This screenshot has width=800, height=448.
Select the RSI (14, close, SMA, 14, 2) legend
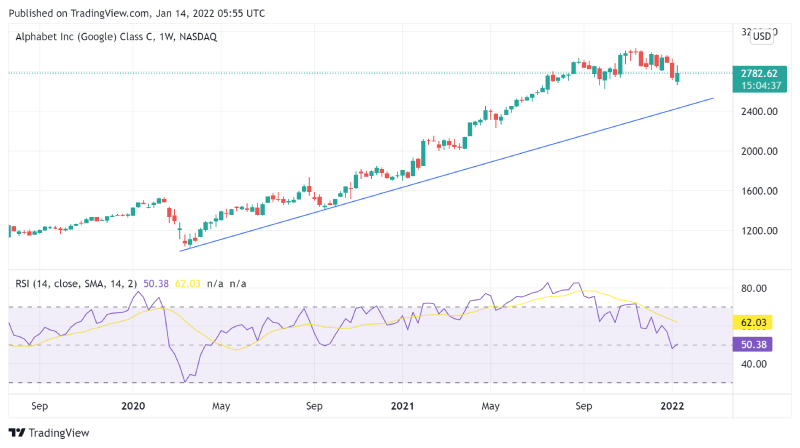[x=76, y=283]
